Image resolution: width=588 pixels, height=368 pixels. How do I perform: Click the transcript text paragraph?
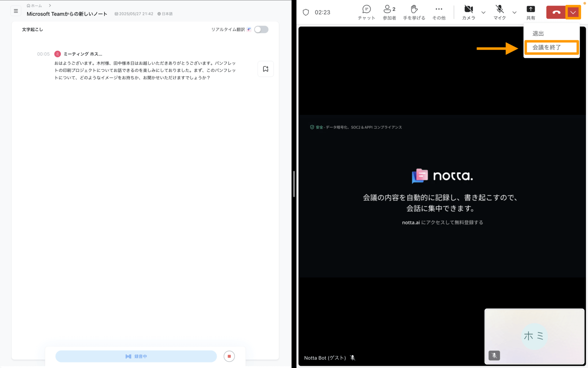pyautogui.click(x=145, y=70)
